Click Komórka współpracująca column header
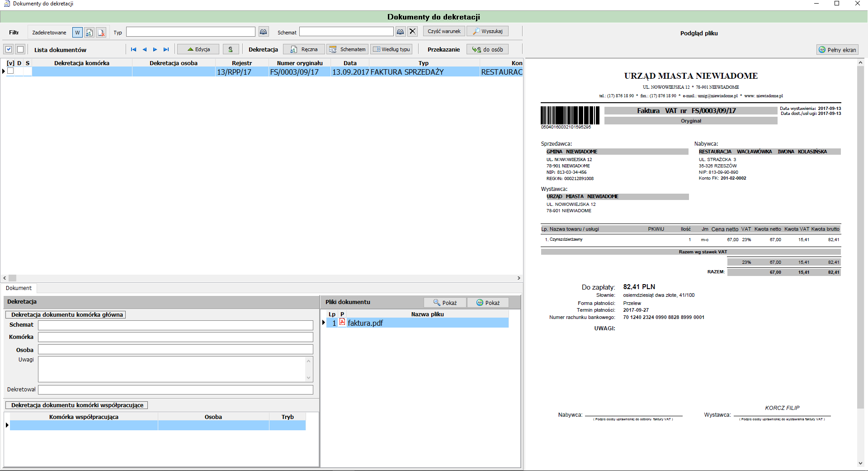 (84, 417)
